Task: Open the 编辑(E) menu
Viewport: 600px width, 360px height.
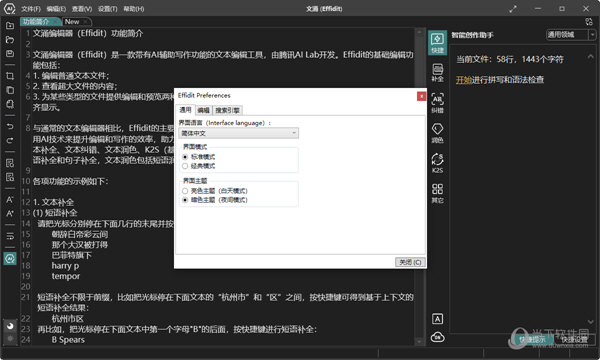Action: click(x=56, y=8)
